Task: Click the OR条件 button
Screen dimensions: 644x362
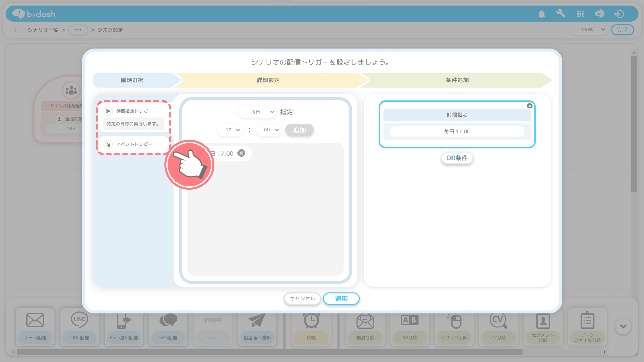Action: pos(457,158)
